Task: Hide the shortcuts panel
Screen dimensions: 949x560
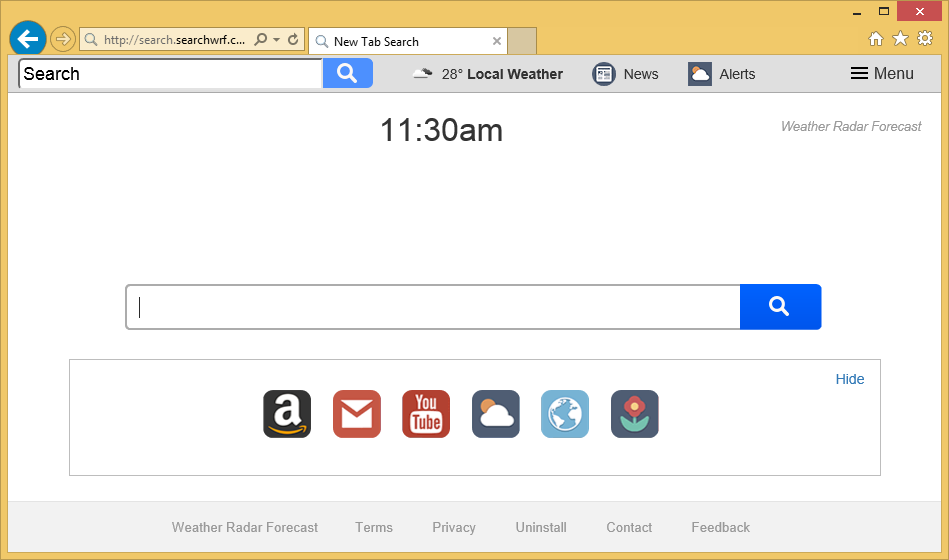Action: pyautogui.click(x=850, y=379)
